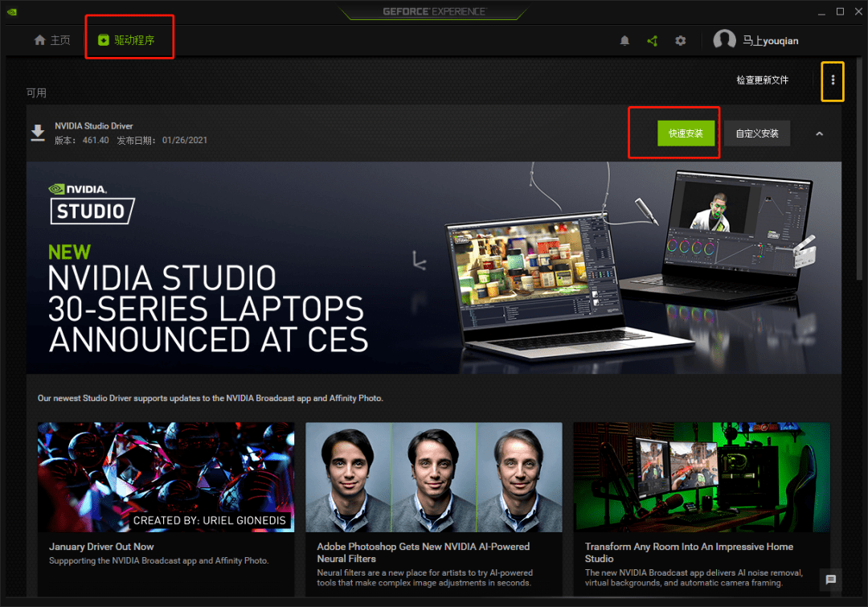Open the 马上youqian account name
The height and width of the screenshot is (607, 868).
pos(771,41)
